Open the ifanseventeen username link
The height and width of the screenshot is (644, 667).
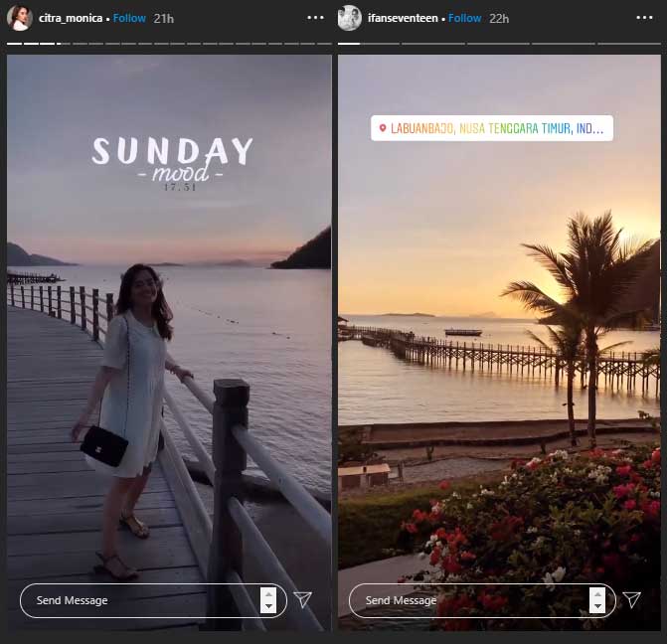(404, 18)
